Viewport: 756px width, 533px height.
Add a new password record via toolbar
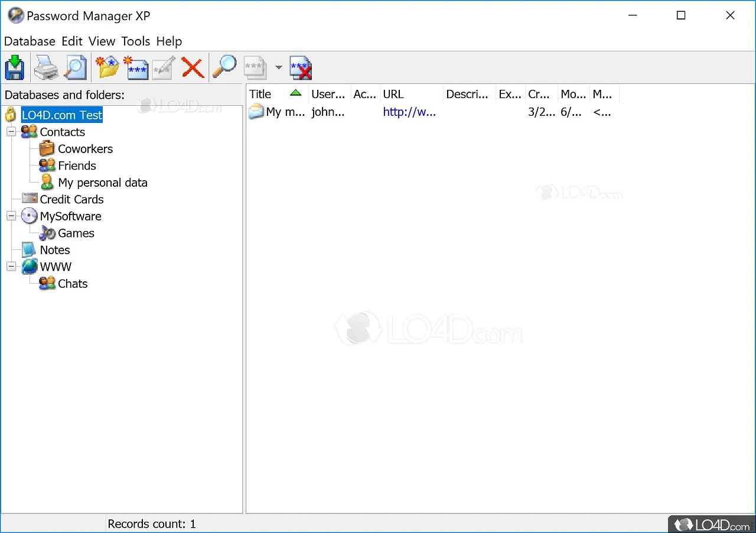pyautogui.click(x=136, y=67)
